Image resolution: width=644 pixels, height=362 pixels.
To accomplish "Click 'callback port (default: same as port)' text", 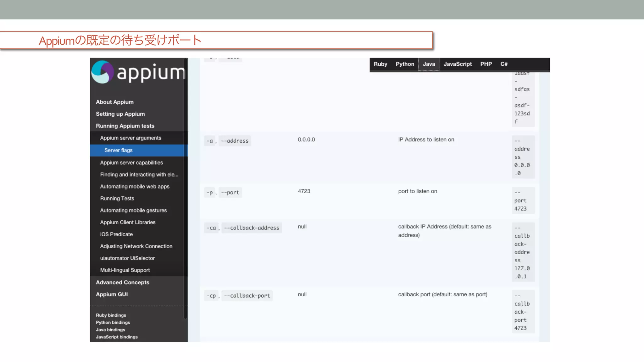I will coord(443,294).
